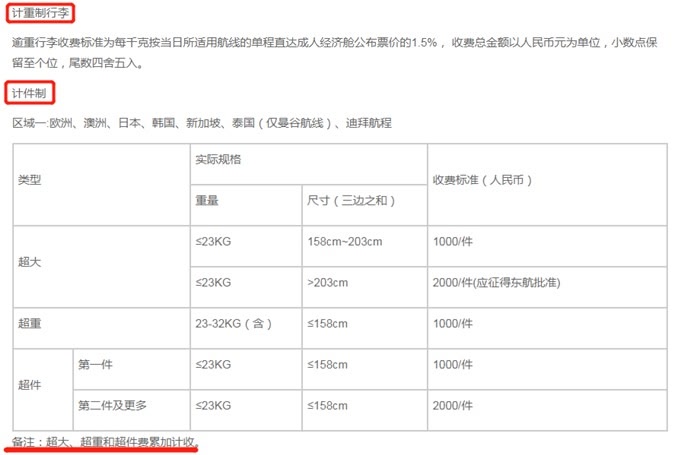Click the >203cm size cell
This screenshot has width=680, height=455.
pyautogui.click(x=365, y=287)
